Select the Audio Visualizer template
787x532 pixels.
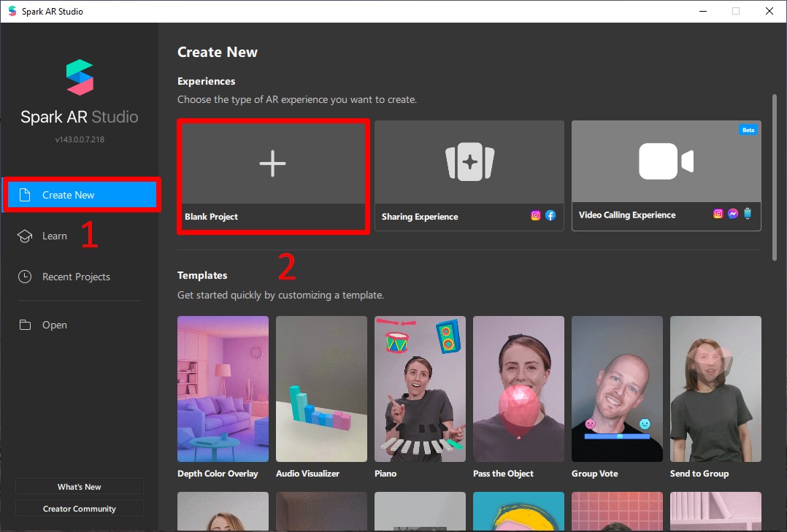321,389
